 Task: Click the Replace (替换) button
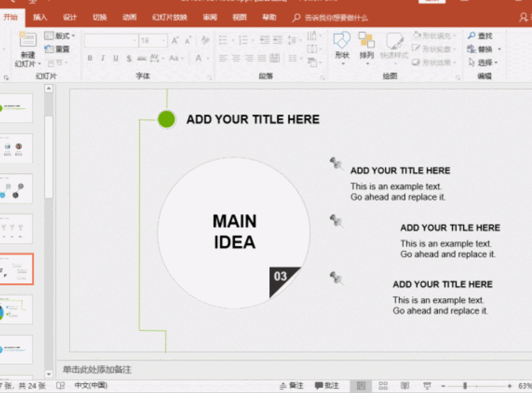click(x=484, y=49)
